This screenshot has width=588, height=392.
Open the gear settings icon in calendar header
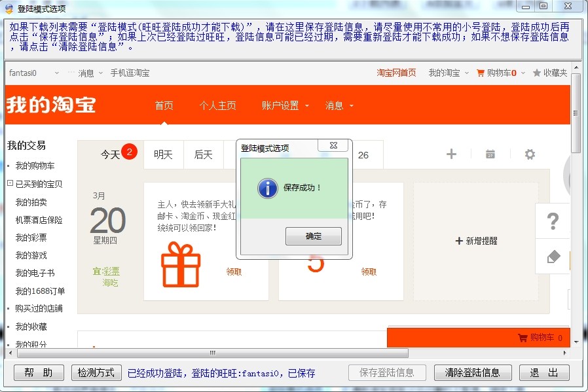point(530,154)
